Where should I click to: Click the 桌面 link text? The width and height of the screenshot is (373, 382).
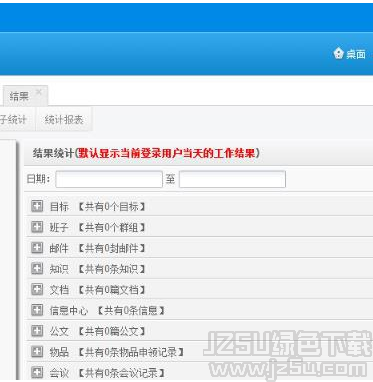[356, 54]
